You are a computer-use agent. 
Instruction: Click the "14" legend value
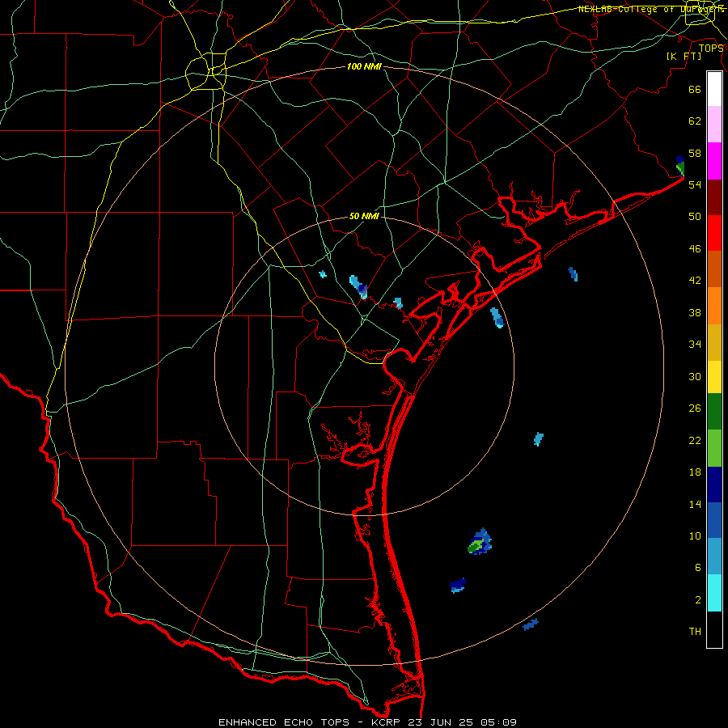[695, 504]
